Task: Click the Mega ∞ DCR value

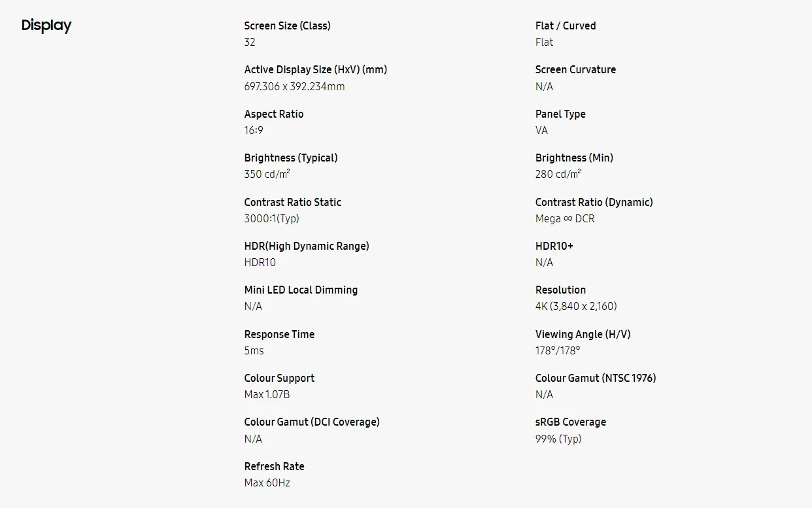Action: (x=565, y=218)
